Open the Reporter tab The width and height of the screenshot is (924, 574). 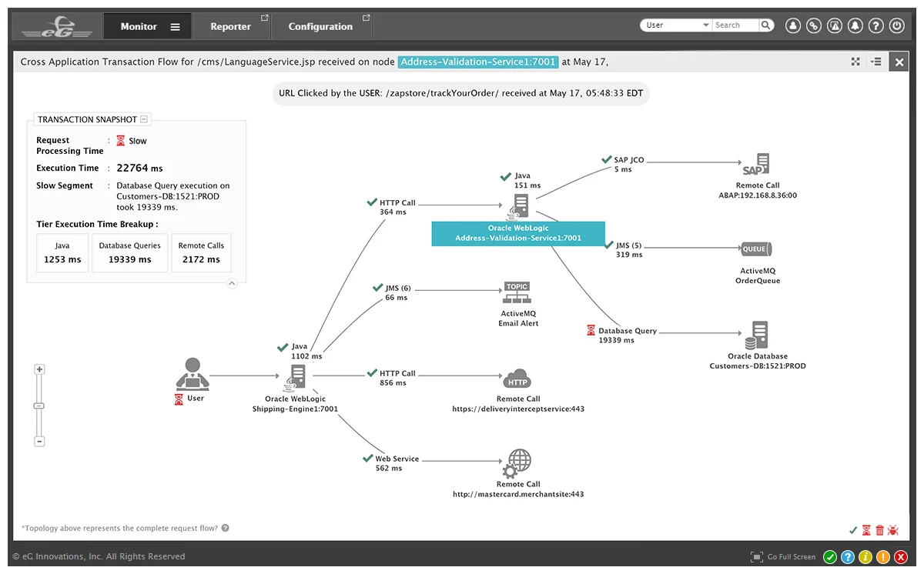(x=231, y=27)
